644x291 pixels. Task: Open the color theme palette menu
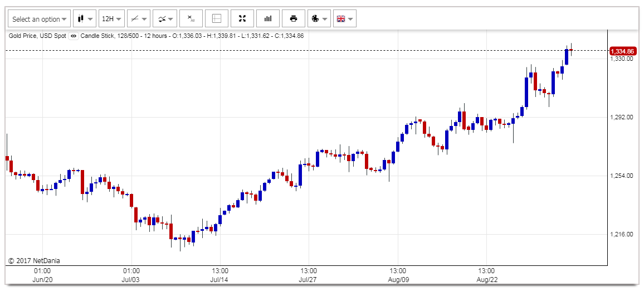click(x=319, y=19)
